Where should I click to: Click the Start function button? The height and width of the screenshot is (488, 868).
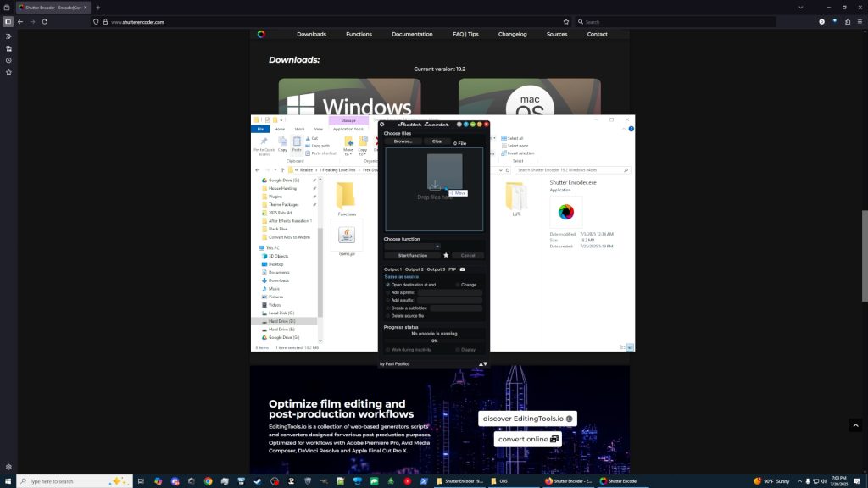tap(413, 256)
